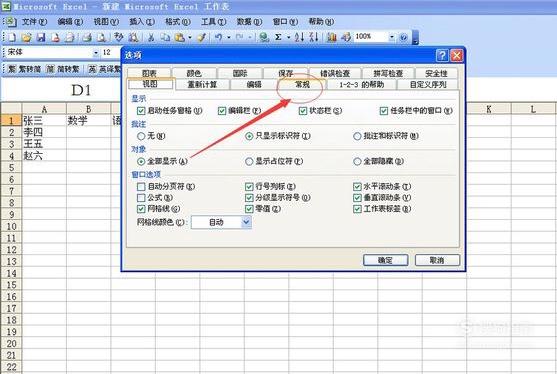
Task: Toggle the windows in taskbar checkbox
Action: (384, 111)
